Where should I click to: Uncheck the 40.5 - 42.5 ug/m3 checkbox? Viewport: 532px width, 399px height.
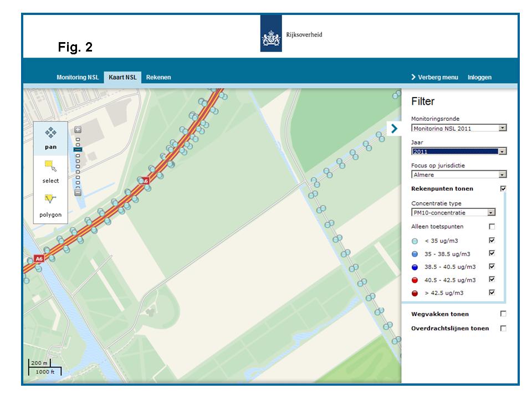pos(492,279)
